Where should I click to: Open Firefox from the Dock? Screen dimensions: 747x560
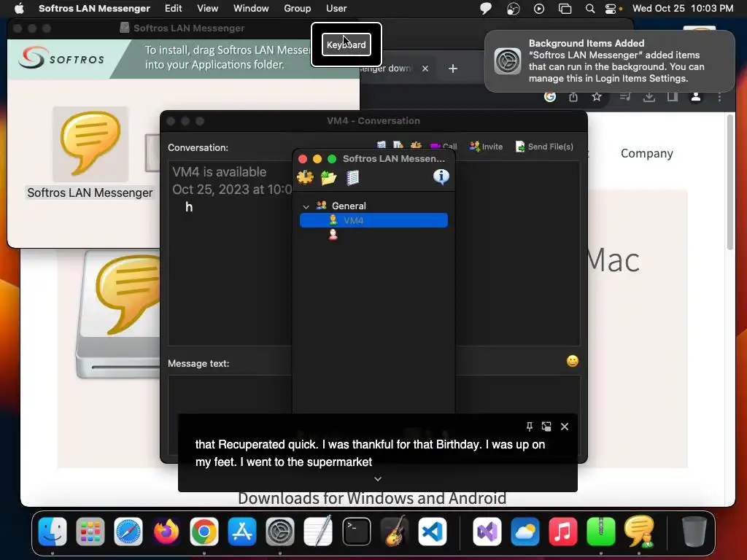coord(166,532)
